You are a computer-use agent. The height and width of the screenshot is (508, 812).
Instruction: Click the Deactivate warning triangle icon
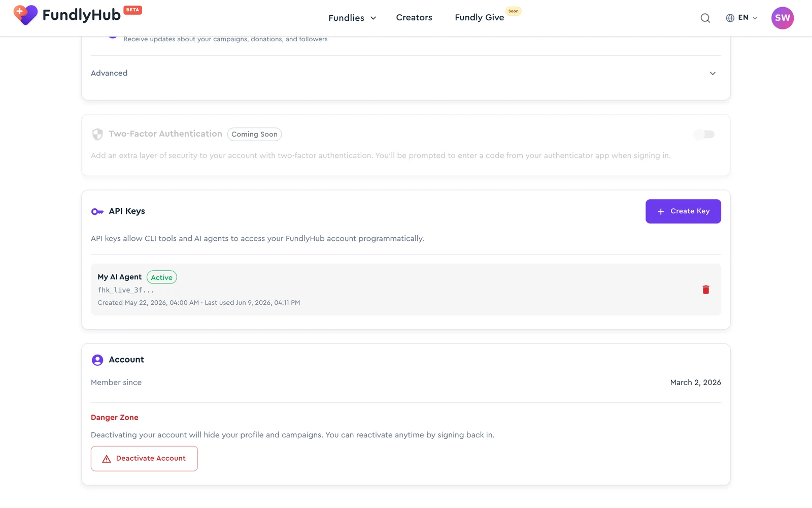click(107, 459)
